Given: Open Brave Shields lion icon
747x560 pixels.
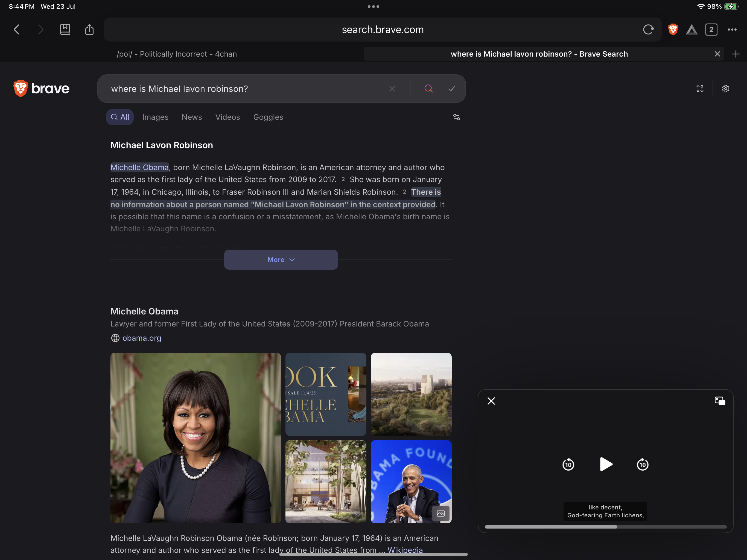Looking at the screenshot, I should [673, 30].
